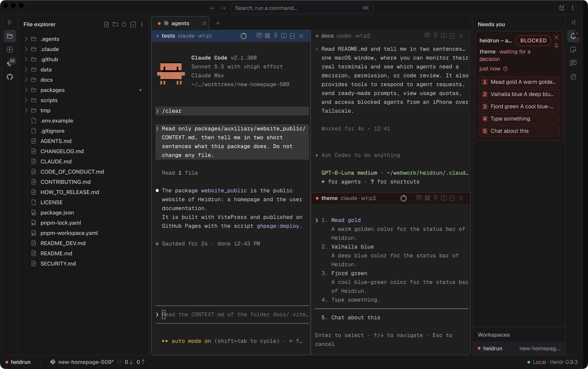Open source control panel with 22 badge
Screen dimensions: 588x369
[x=10, y=63]
